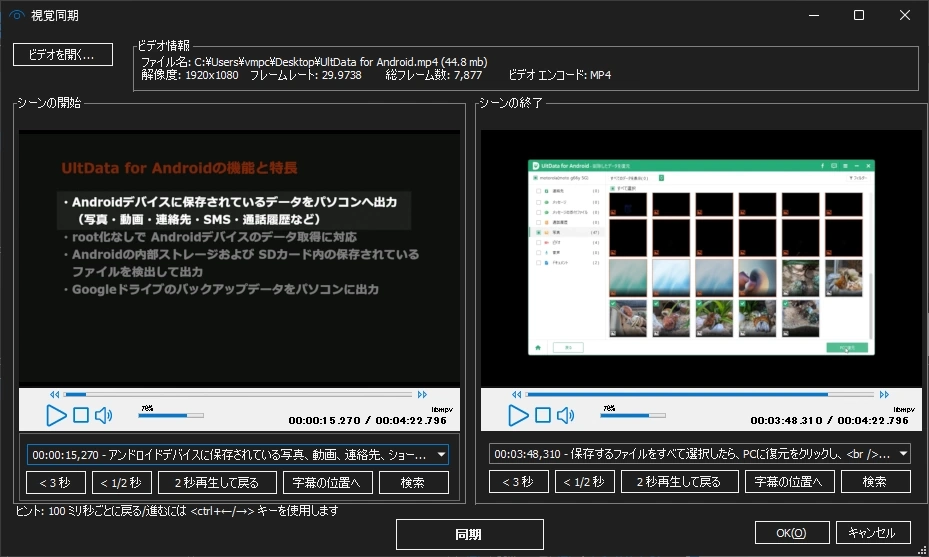The height and width of the screenshot is (557, 929).
Task: Play the scene end video
Action: pyautogui.click(x=518, y=415)
